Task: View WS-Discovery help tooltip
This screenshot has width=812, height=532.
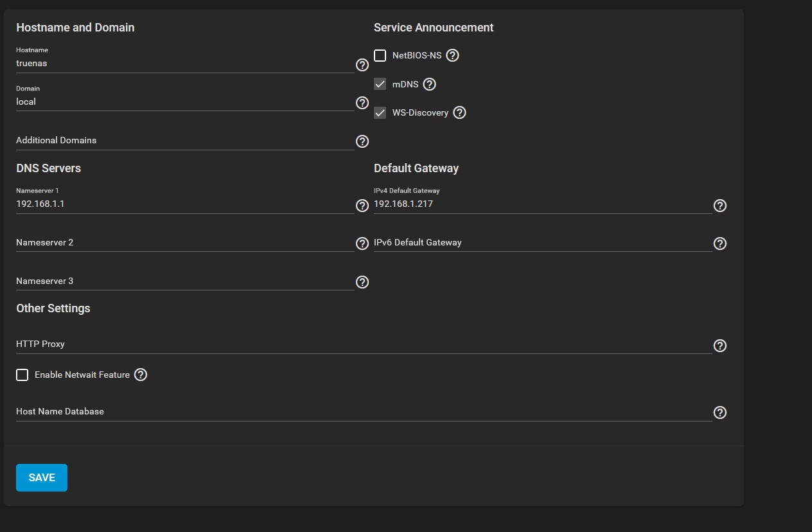Action: [x=459, y=112]
